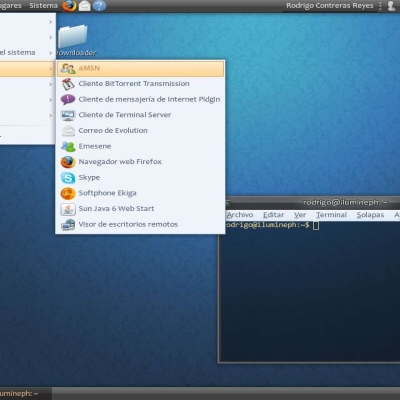
Task: Open Solapas menu in the terminal
Action: click(370, 215)
